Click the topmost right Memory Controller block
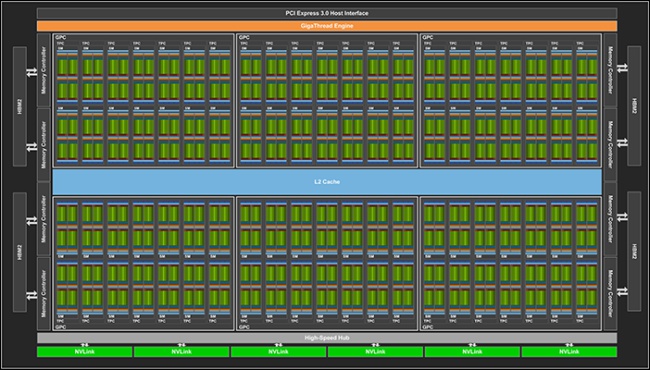The width and height of the screenshot is (650, 370). (610, 70)
